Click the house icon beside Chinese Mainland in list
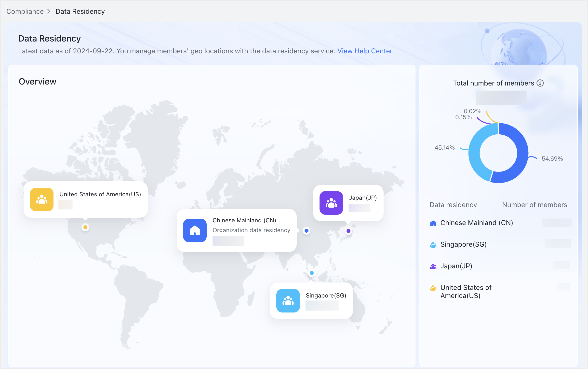The width and height of the screenshot is (588, 369). click(433, 223)
